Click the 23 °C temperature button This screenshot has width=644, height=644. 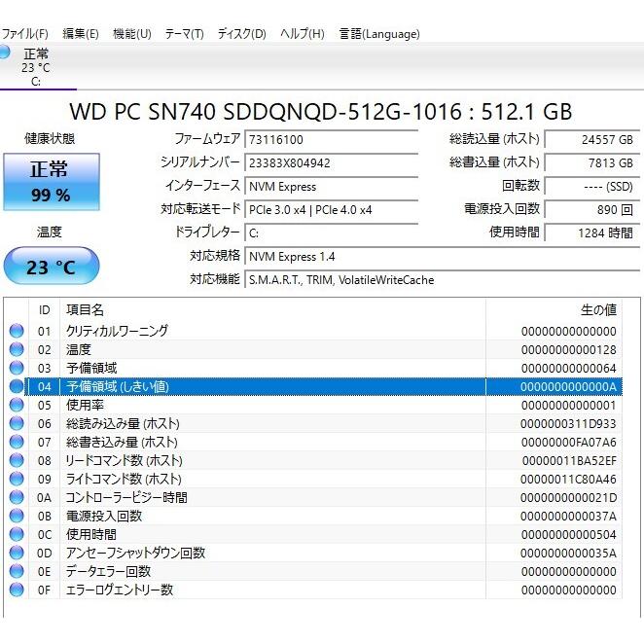pyautogui.click(x=52, y=267)
